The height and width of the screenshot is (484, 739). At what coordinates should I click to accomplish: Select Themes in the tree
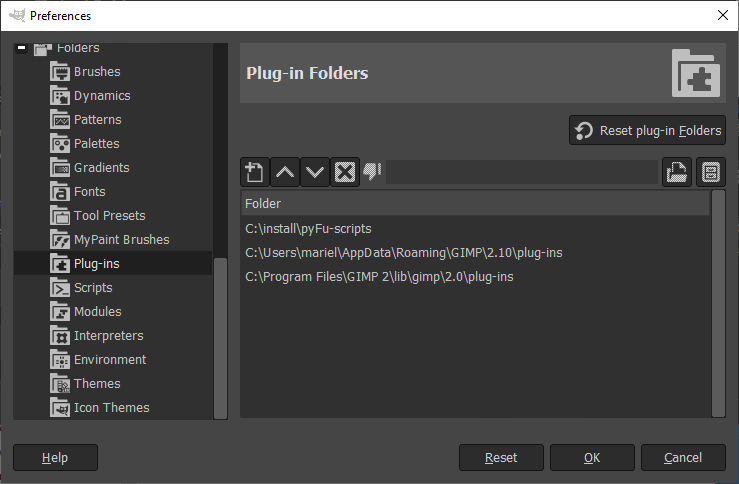97,384
